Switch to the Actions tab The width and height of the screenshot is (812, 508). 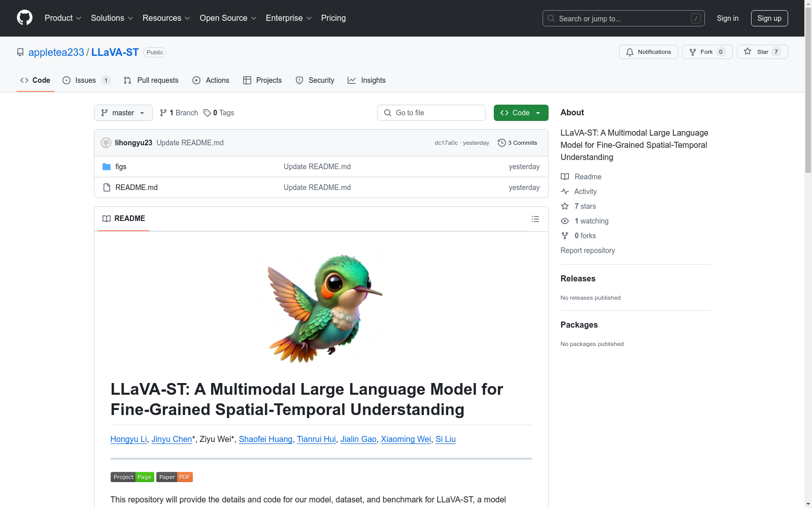211,80
